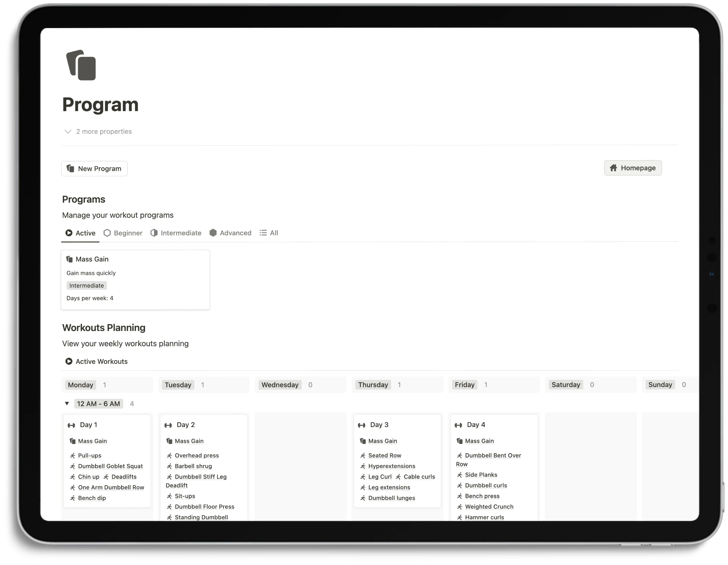Image resolution: width=728 pixels, height=565 pixels.
Task: Click the Mass Gain program icon
Action: coord(69,259)
